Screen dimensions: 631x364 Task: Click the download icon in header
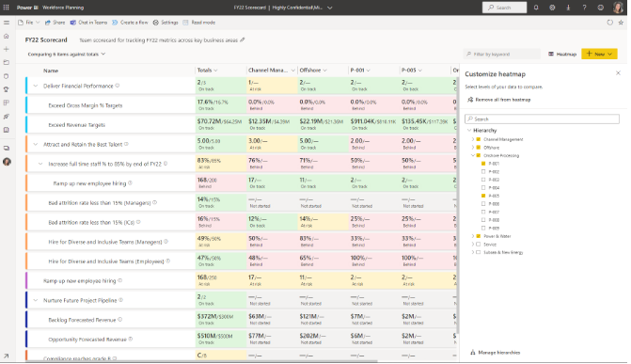tap(568, 8)
